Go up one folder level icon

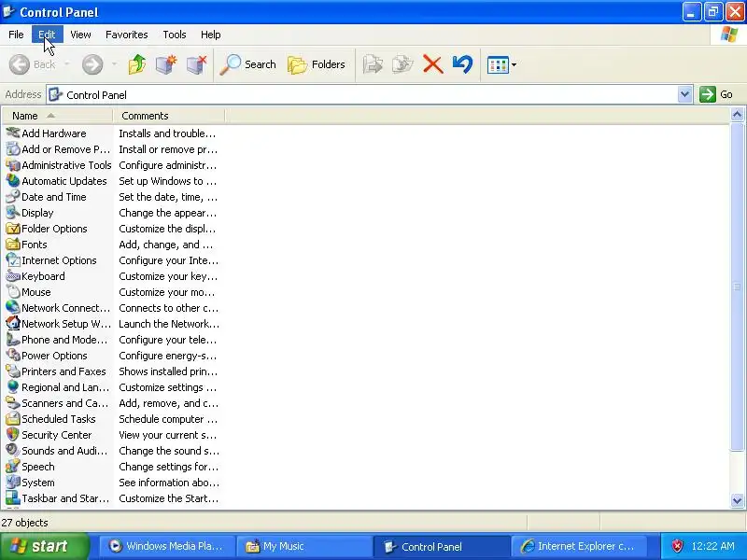(137, 64)
